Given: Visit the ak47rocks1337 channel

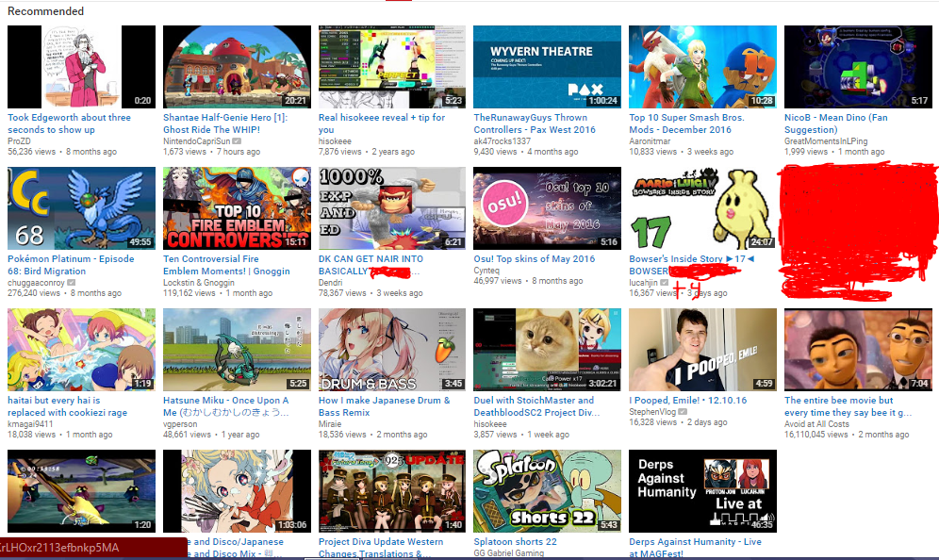Looking at the screenshot, I should (x=502, y=141).
